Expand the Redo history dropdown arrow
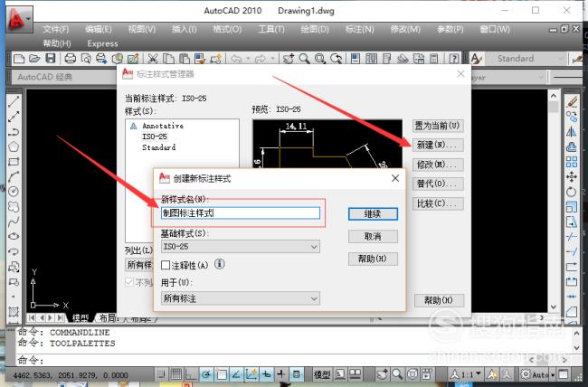The width and height of the screenshot is (588, 387). pyautogui.click(x=272, y=59)
